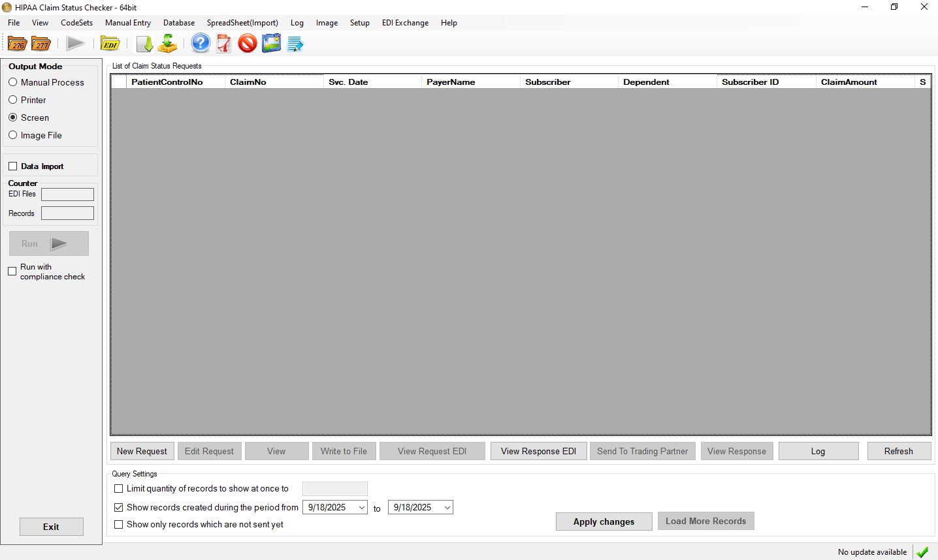Click the EDI Files counter field

[68, 194]
